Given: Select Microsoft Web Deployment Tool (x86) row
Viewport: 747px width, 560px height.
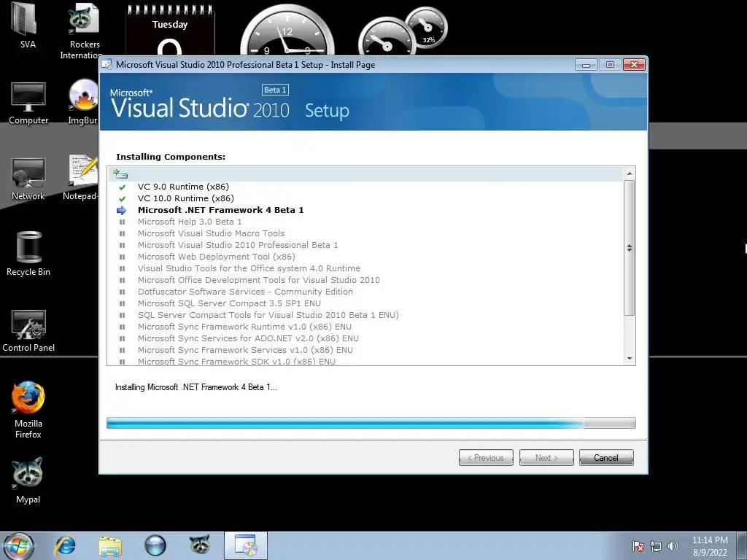Looking at the screenshot, I should [x=365, y=257].
